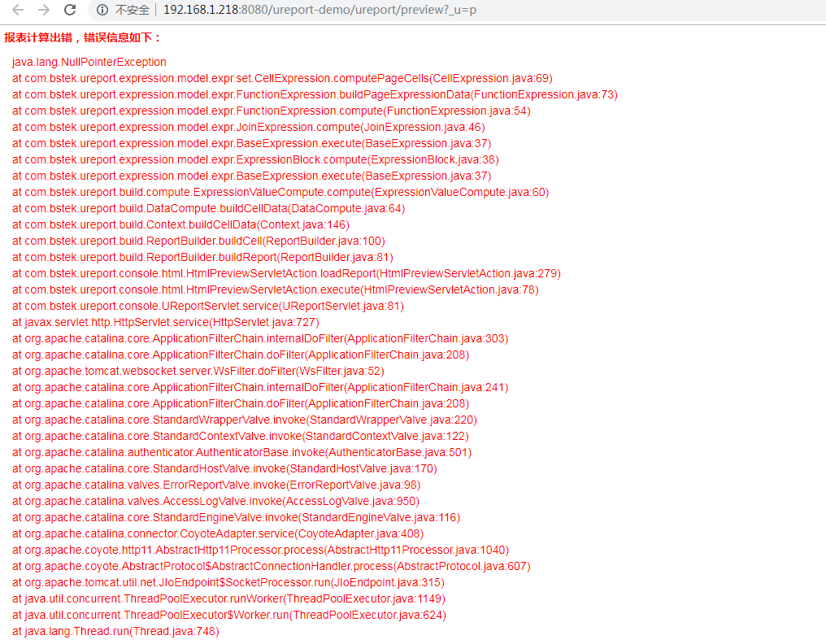The height and width of the screenshot is (644, 826).
Task: Click the WsFilter.doFilter stack entry
Action: pyautogui.click(x=197, y=371)
